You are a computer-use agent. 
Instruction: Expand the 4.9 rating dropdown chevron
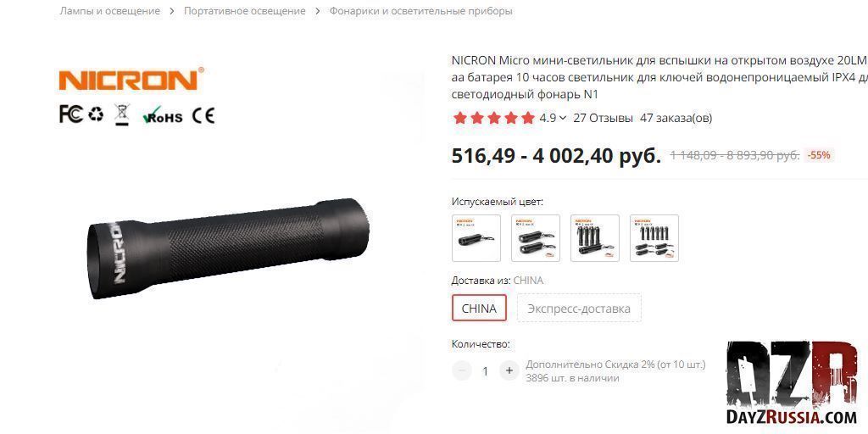[563, 118]
